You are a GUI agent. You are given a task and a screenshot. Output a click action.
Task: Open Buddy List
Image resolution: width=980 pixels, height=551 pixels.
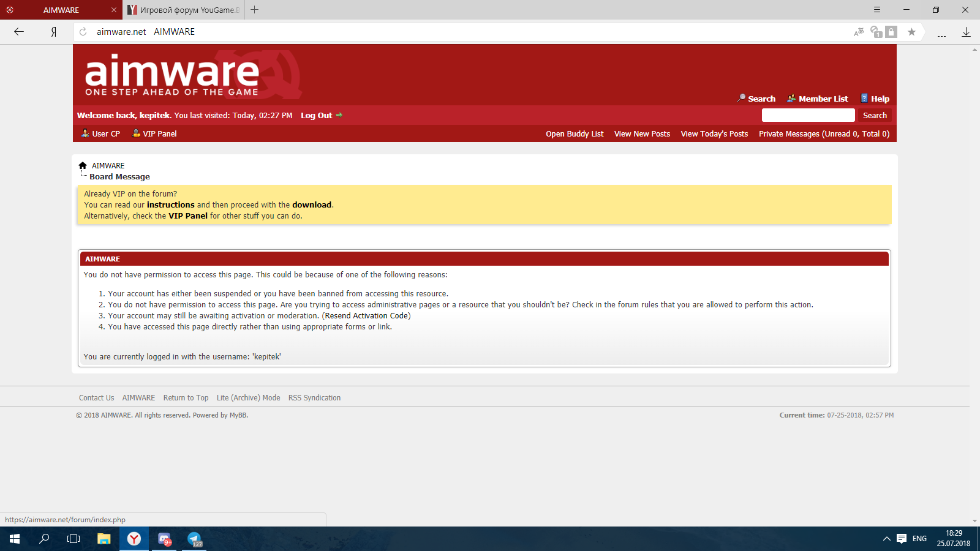[575, 133]
